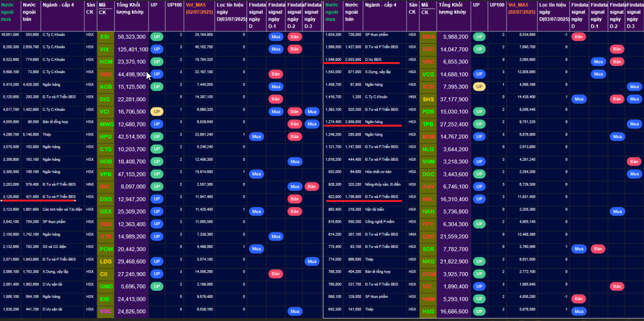The image size is (644, 321).
Task: Click the Mua badge in the VCG row
Action: [598, 74]
